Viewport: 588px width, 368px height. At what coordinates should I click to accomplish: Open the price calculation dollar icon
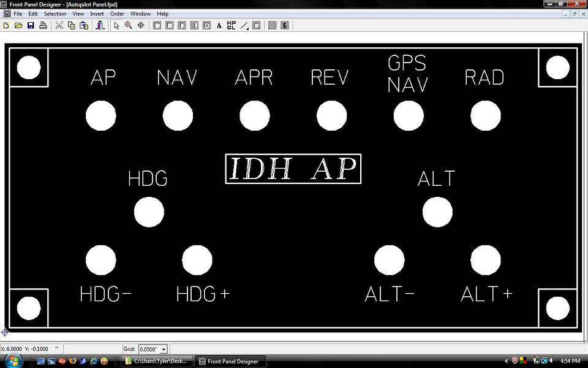[285, 26]
